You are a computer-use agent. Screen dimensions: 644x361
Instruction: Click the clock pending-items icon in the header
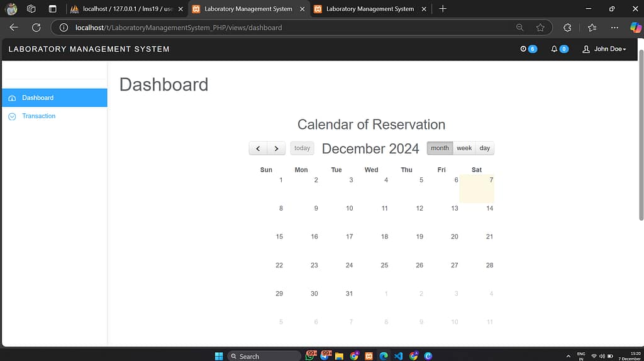[524, 49]
